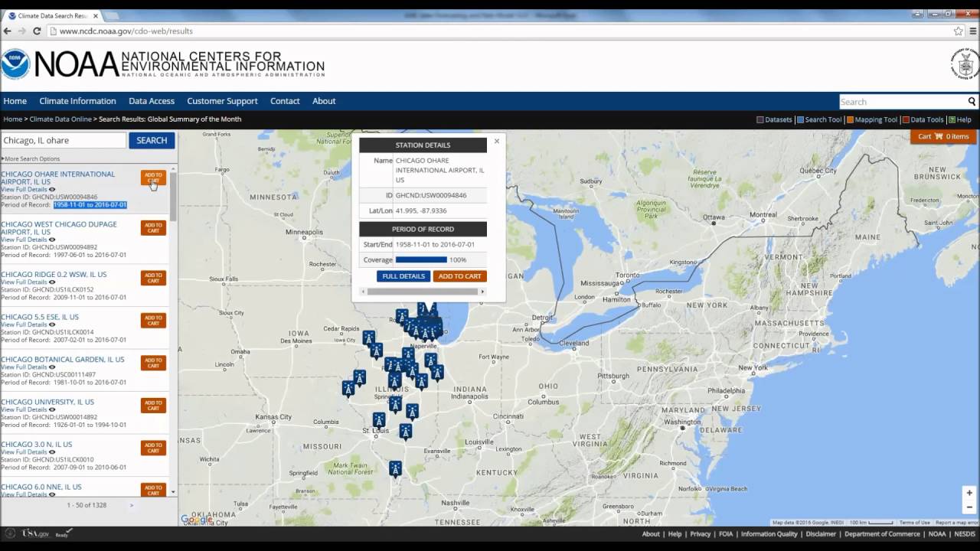The width and height of the screenshot is (980, 551).
Task: Open Chicago West Chicago DuPage Airport link
Action: coord(59,228)
